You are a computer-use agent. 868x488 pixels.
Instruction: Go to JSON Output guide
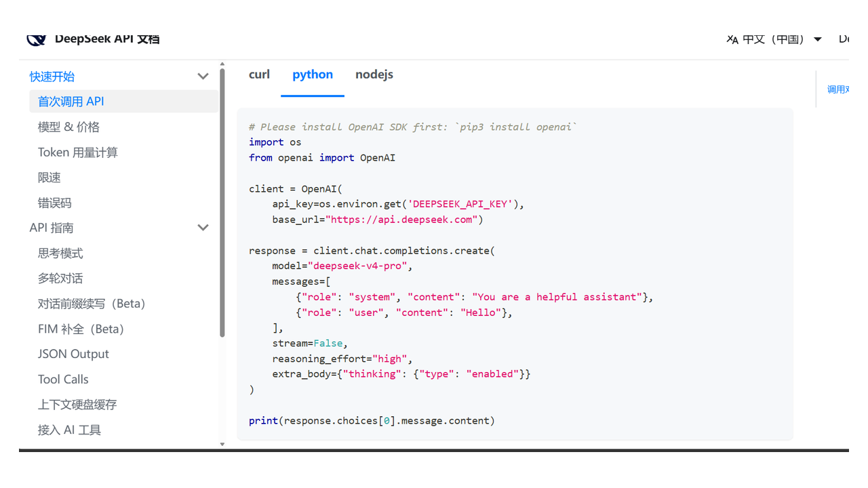(x=73, y=354)
